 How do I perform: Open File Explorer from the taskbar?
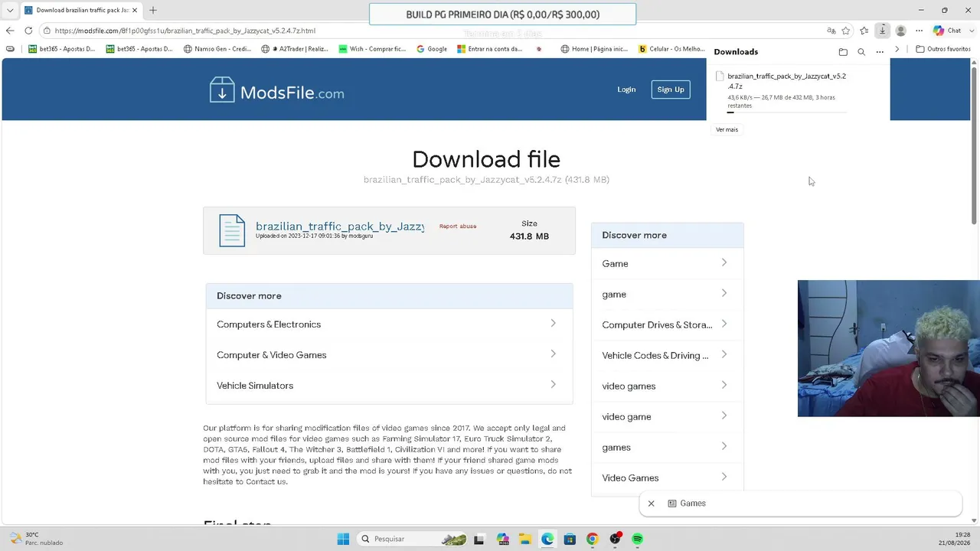pyautogui.click(x=525, y=540)
